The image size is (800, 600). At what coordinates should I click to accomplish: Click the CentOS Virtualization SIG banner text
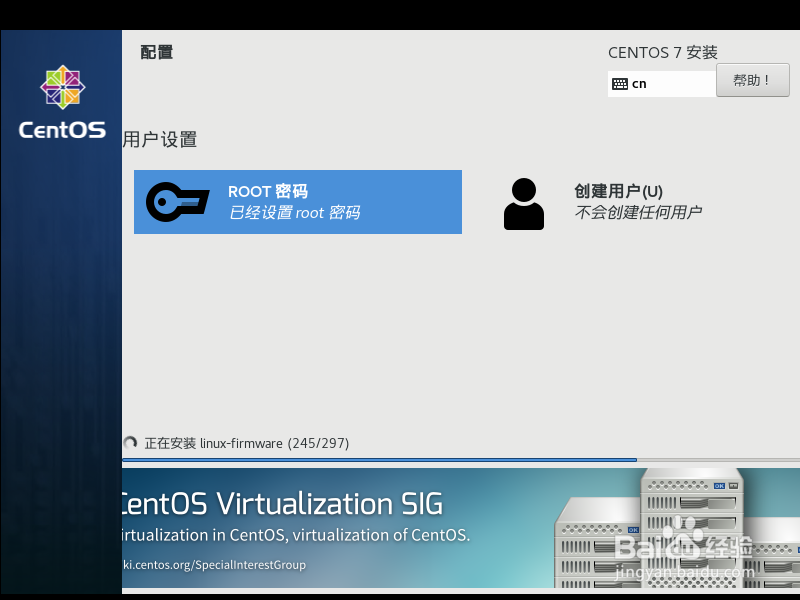(280, 504)
